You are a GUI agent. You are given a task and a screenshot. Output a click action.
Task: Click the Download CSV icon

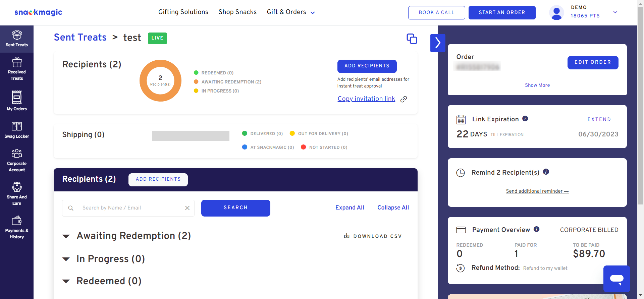[346, 236]
